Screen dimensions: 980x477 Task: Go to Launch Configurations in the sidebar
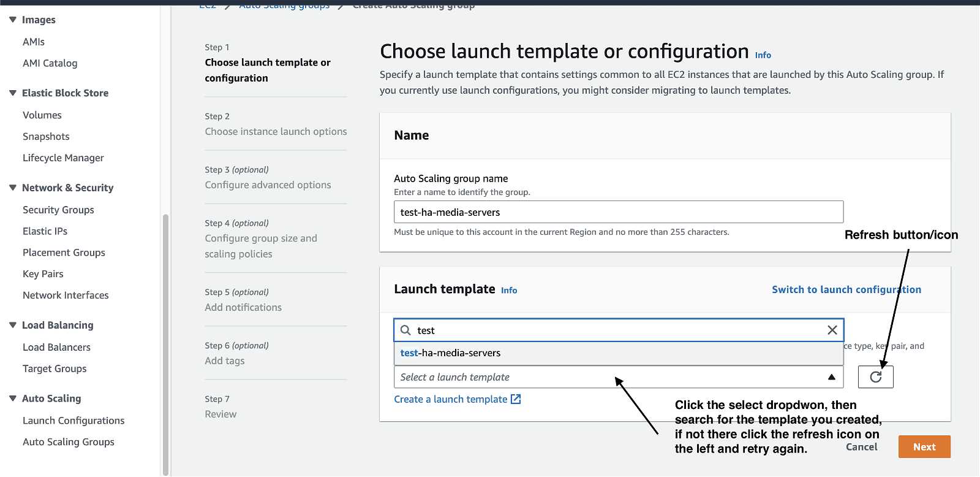point(73,421)
